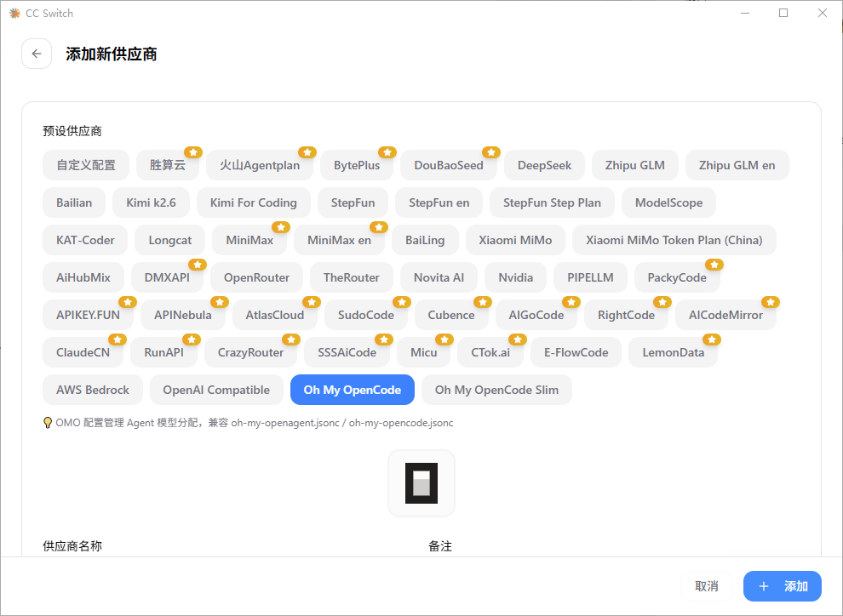The image size is (843, 616).
Task: Choose the 胜算云 provider preset
Action: (x=168, y=165)
